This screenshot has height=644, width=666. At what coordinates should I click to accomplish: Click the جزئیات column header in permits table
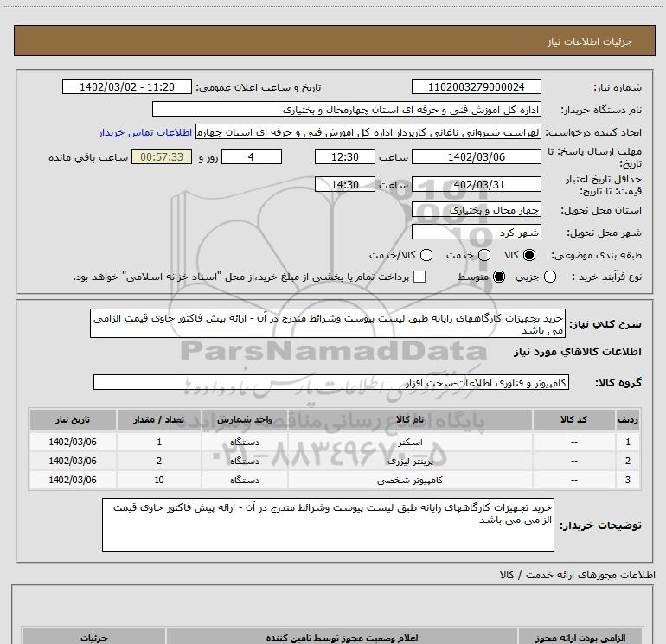click(x=94, y=637)
